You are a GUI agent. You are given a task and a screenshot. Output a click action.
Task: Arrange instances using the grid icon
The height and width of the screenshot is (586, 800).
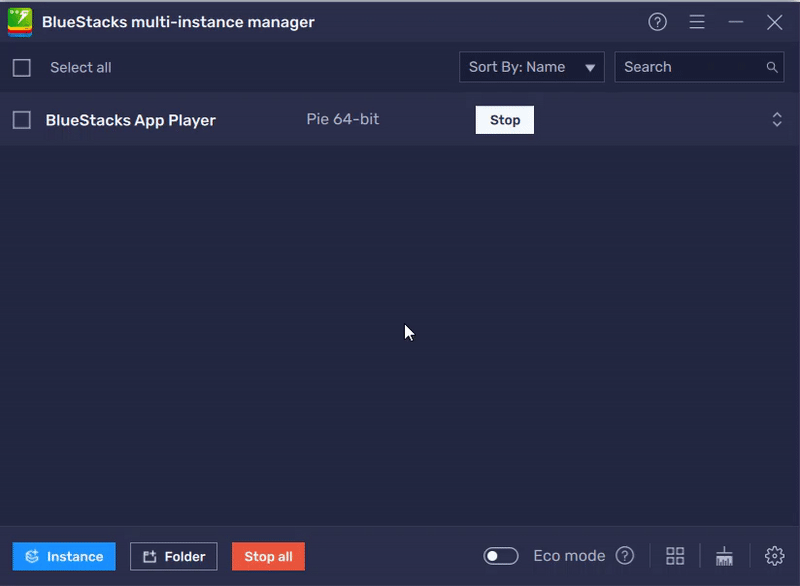pyautogui.click(x=675, y=556)
